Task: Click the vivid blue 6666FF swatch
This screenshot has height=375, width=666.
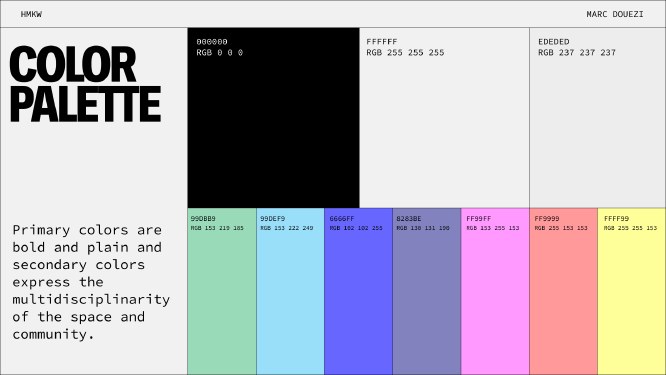Action: pyautogui.click(x=358, y=291)
